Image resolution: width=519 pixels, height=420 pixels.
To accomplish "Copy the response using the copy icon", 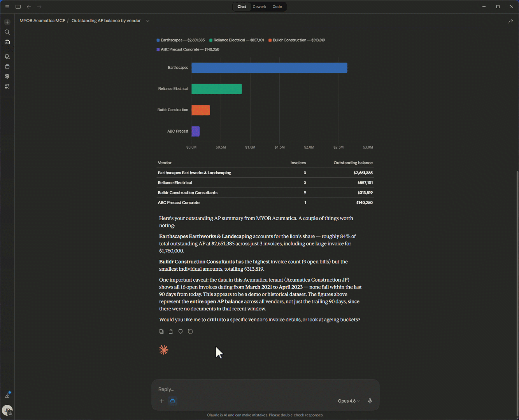I will point(161,331).
